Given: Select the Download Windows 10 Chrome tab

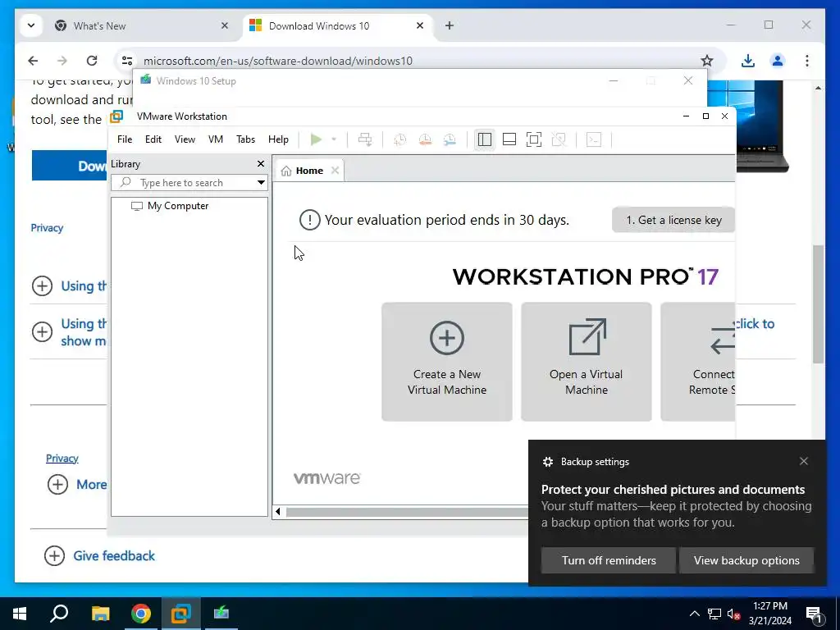Looking at the screenshot, I should [337, 25].
